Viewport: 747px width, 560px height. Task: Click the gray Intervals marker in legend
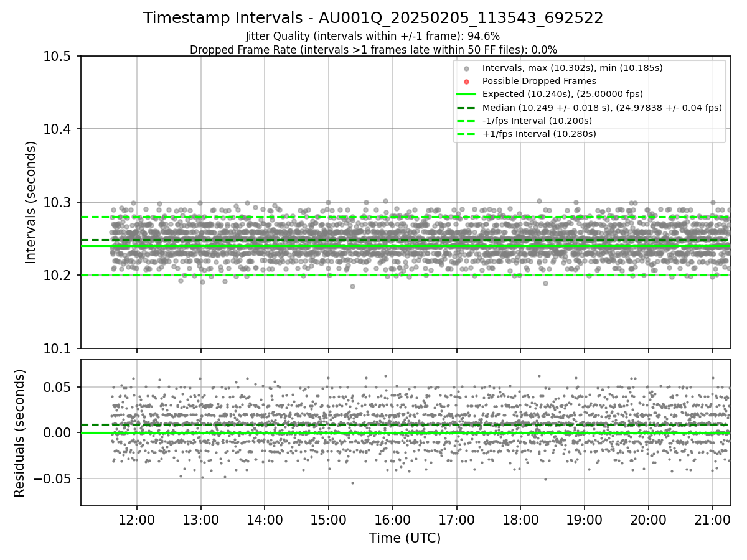pos(466,68)
